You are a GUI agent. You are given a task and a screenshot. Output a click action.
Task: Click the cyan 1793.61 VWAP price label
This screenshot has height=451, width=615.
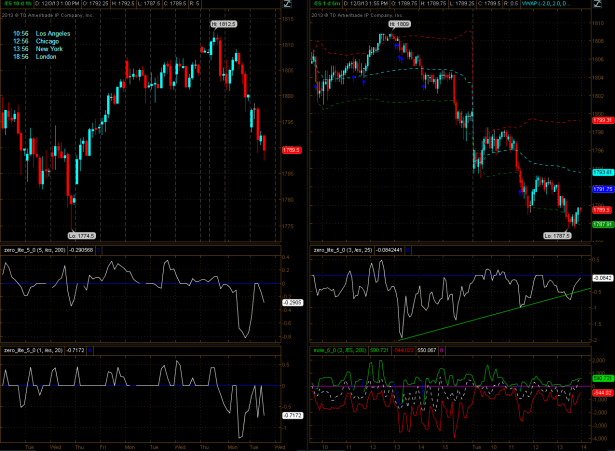[601, 172]
